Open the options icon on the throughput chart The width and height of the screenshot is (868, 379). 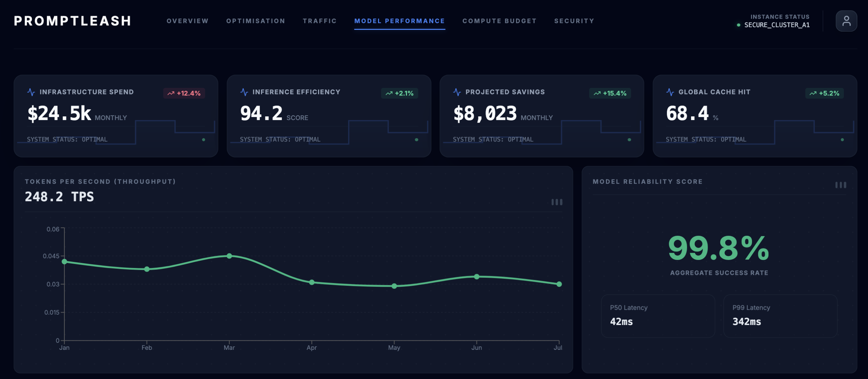pos(557,202)
